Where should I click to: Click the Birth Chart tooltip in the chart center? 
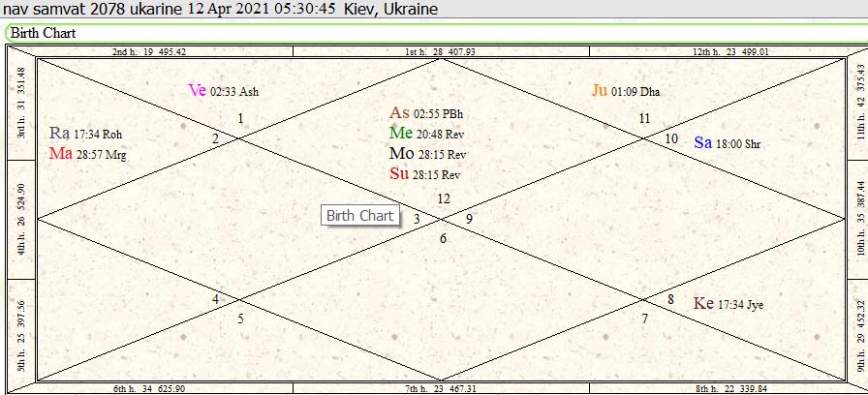click(360, 215)
